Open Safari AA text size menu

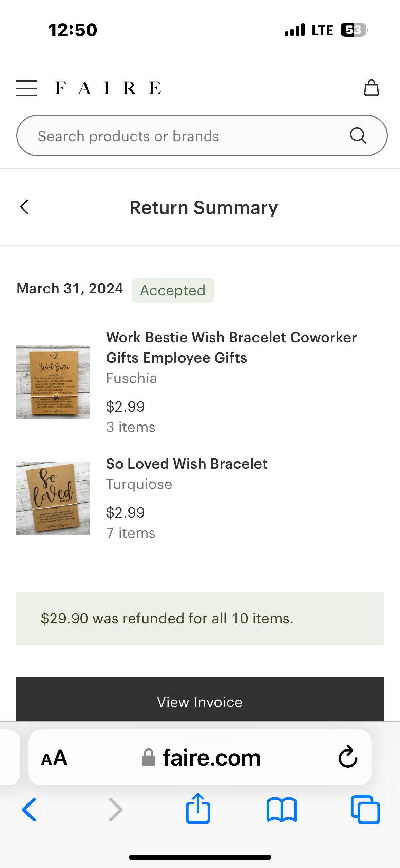click(x=54, y=758)
